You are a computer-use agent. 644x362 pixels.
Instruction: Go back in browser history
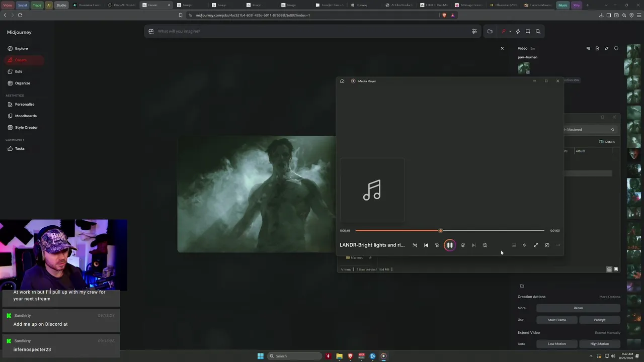coord(5,15)
